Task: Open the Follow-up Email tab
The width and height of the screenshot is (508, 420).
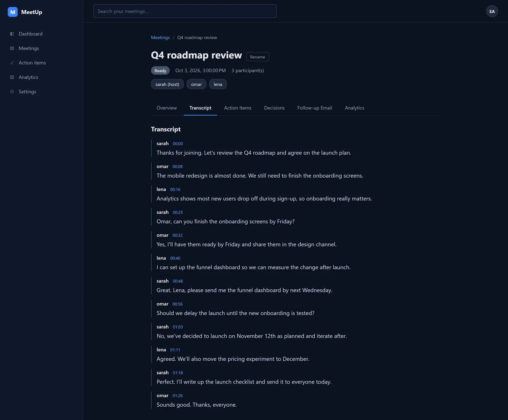Action: [315, 108]
